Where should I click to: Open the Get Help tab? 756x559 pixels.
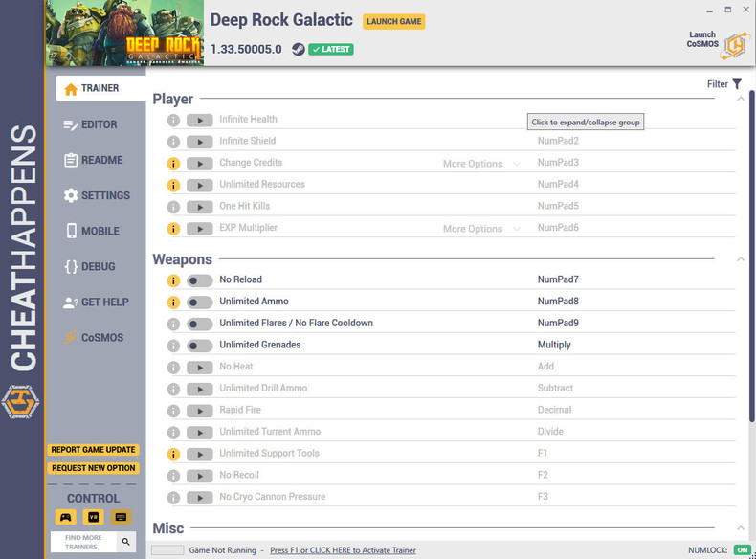(x=97, y=302)
